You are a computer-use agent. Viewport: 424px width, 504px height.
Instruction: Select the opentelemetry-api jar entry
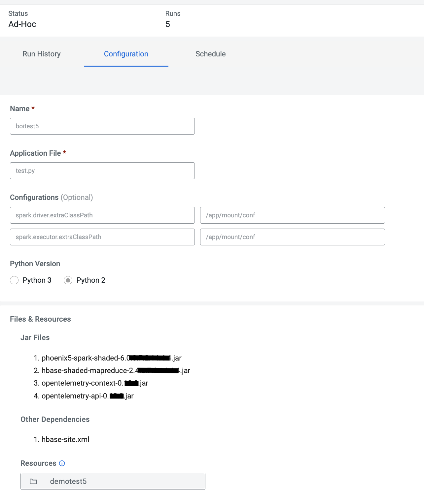coord(87,396)
